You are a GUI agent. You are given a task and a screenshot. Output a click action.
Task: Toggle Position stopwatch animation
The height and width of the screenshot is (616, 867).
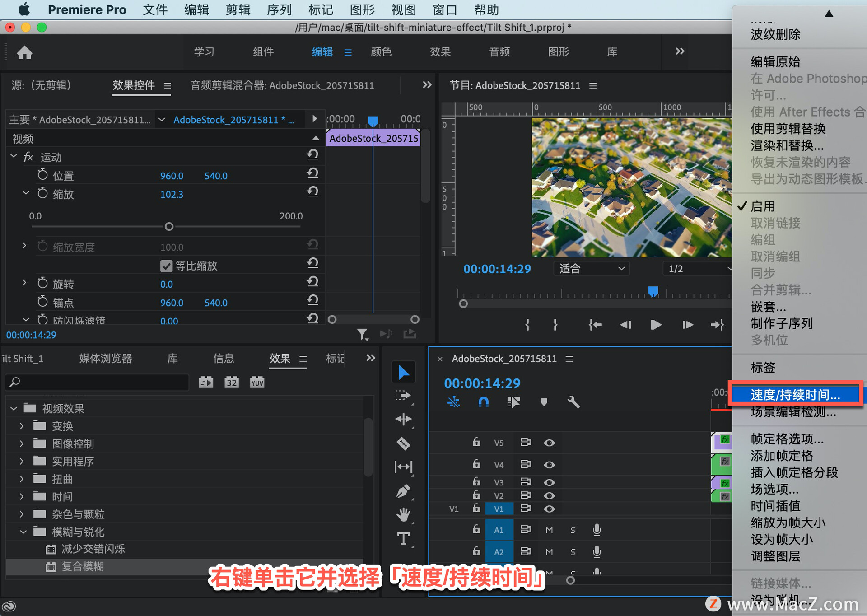[42, 175]
